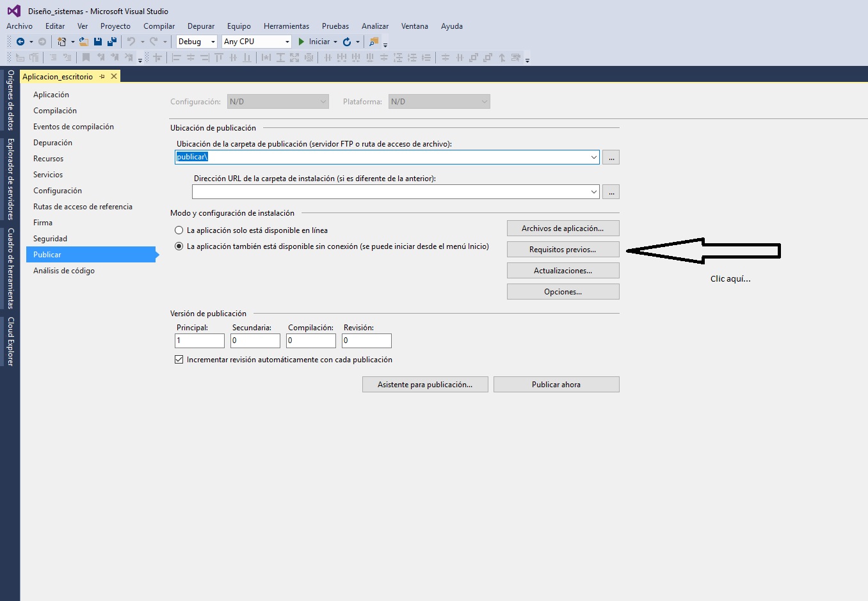Click the Compilación version field
Screen dimensions: 868x601
point(311,341)
